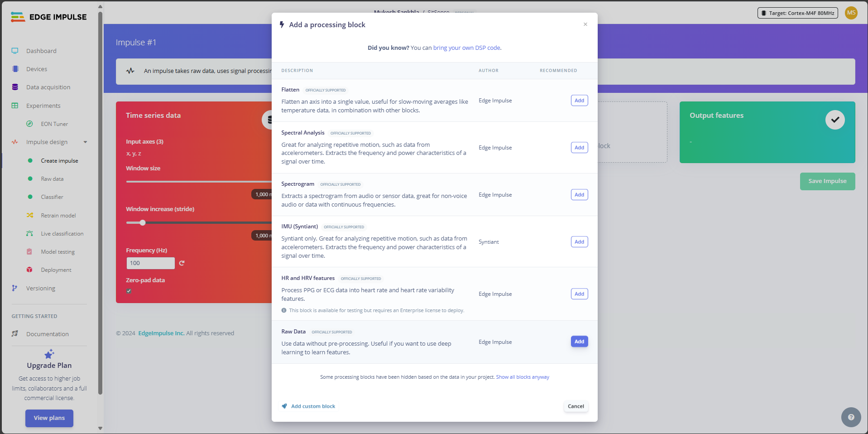Collapse the Impulse design menu arrow

85,142
